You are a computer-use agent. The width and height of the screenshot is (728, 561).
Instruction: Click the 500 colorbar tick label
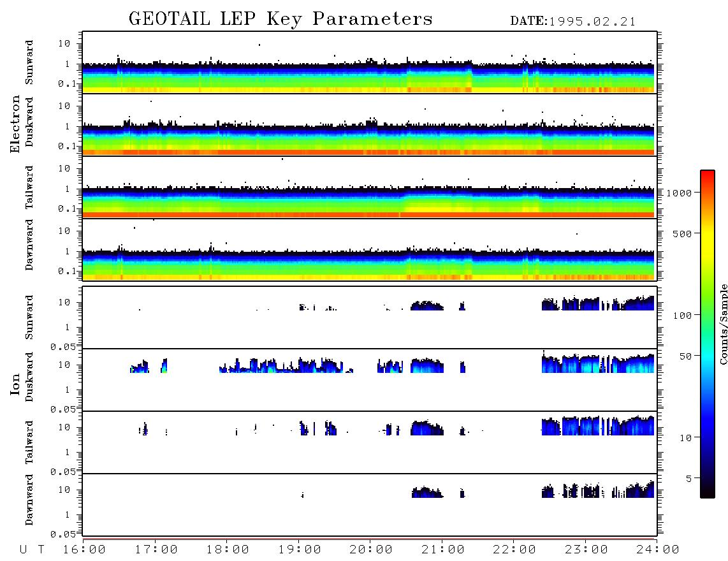coord(682,233)
